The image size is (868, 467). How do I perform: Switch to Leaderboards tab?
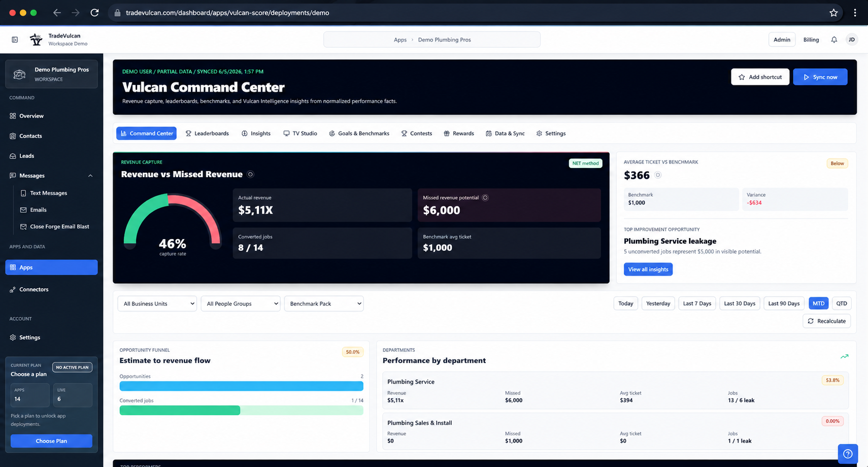click(x=207, y=134)
